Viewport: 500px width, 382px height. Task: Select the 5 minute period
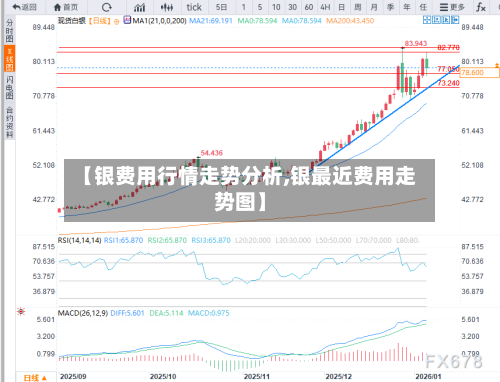(260, 7)
